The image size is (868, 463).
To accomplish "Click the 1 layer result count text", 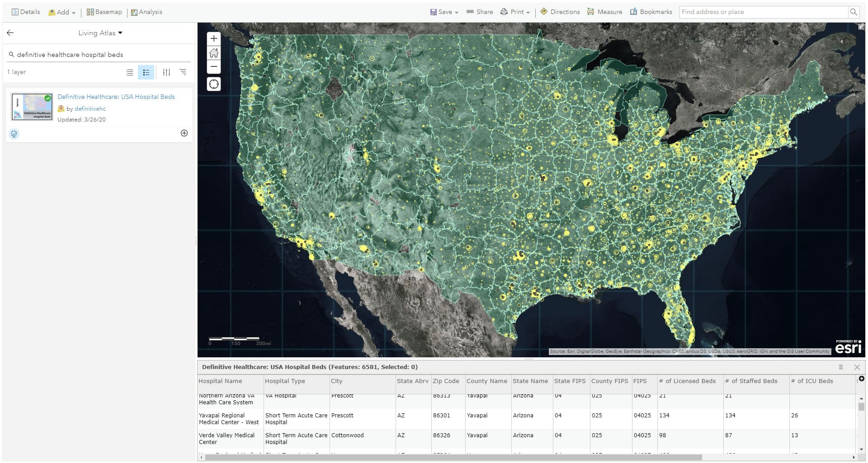I will 17,72.
